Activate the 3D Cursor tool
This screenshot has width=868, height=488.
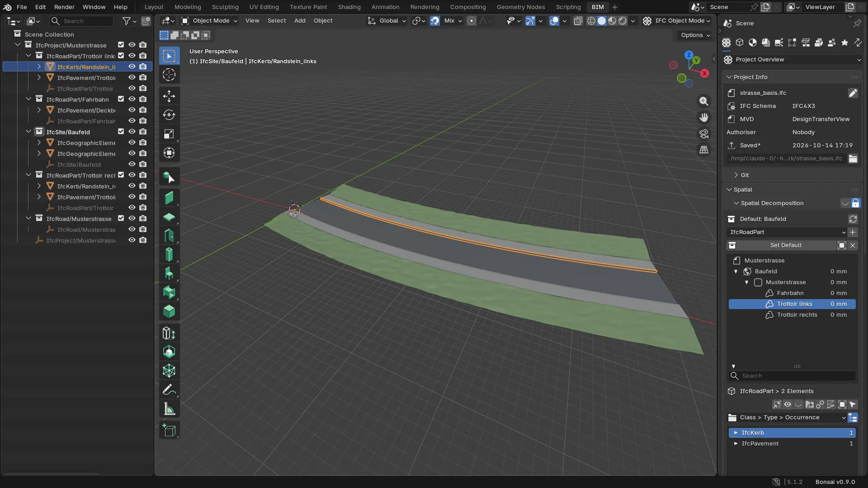pyautogui.click(x=169, y=75)
